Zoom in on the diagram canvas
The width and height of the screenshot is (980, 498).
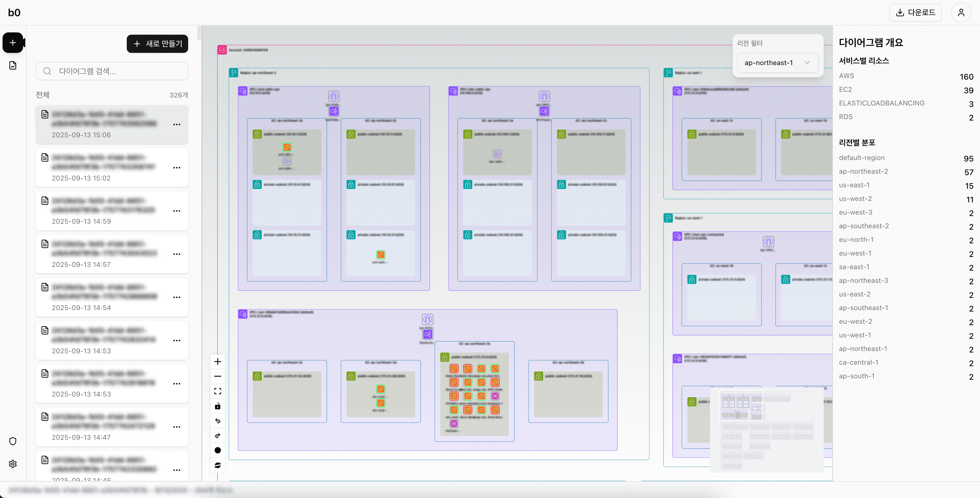[x=218, y=362]
